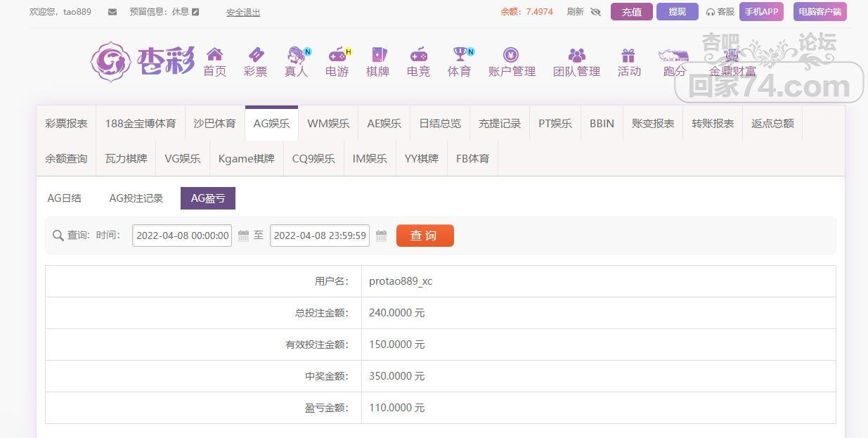The height and width of the screenshot is (438, 868).
Task: Open the 团队管理 team icon
Action: click(576, 55)
